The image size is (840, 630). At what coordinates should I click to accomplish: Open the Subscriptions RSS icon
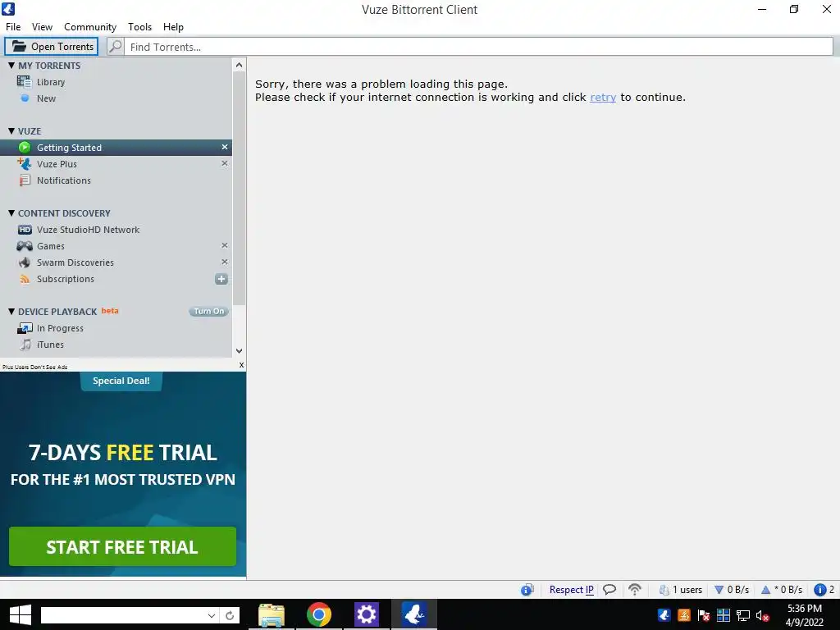coord(25,279)
